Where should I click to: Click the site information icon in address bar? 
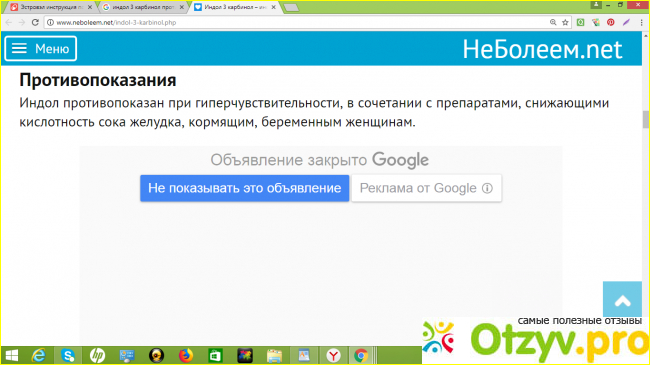tap(50, 22)
